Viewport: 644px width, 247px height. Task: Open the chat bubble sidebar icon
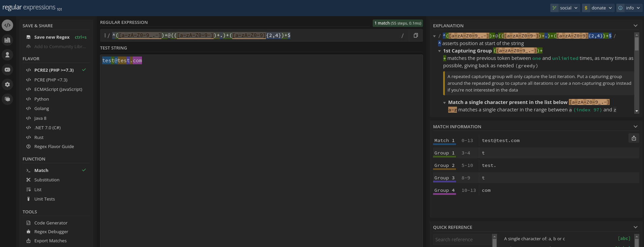[x=7, y=99]
